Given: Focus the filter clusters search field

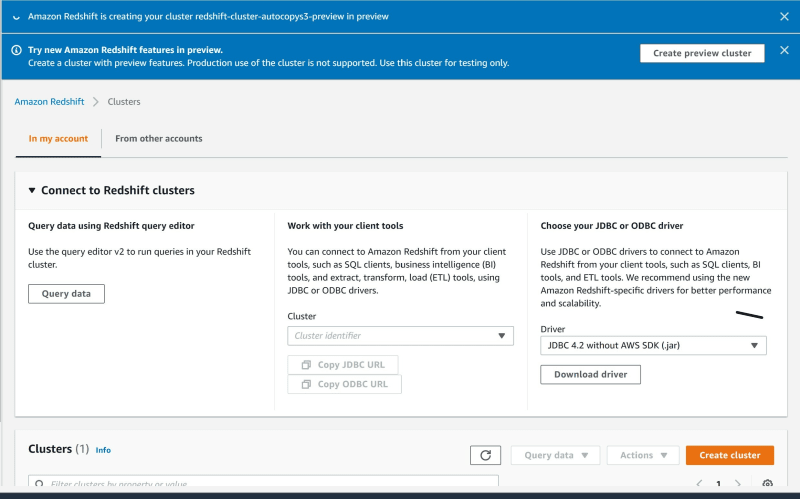Looking at the screenshot, I should pyautogui.click(x=263, y=483).
